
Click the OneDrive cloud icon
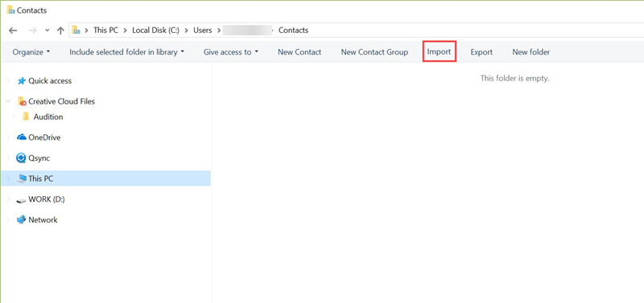[22, 137]
